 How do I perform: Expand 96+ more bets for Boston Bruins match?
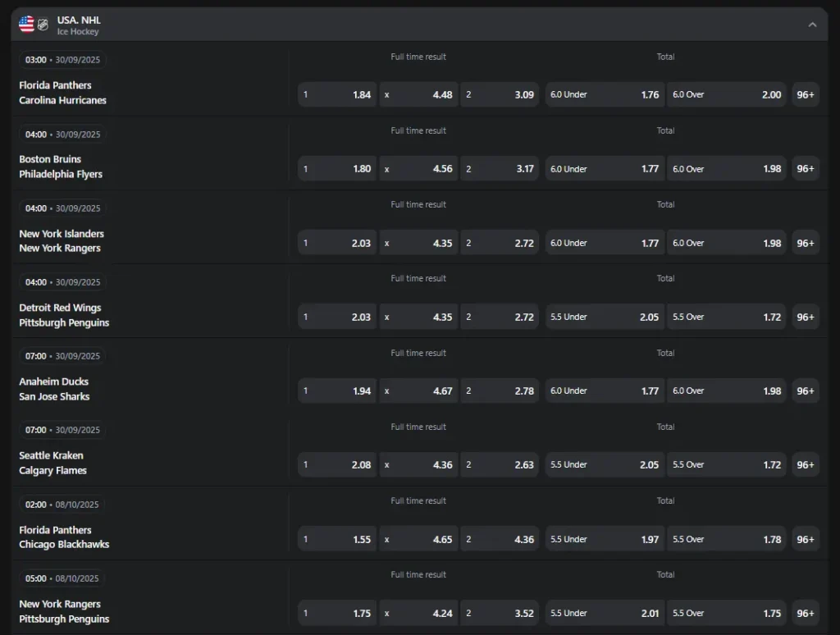[805, 169]
